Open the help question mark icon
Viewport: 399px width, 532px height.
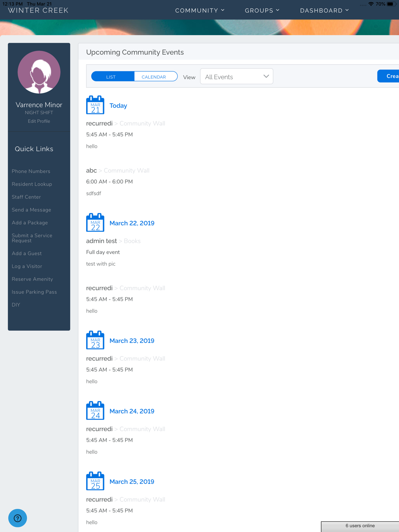click(18, 518)
